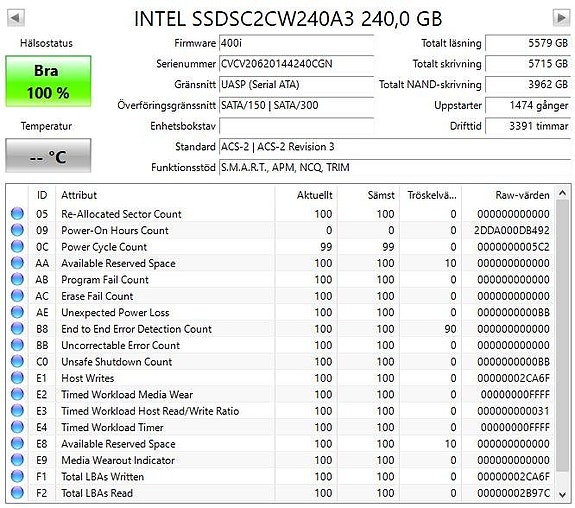Viewport: 575px width, 508px height.
Task: Click raw value 0000000005C2
Action: pyautogui.click(x=513, y=247)
